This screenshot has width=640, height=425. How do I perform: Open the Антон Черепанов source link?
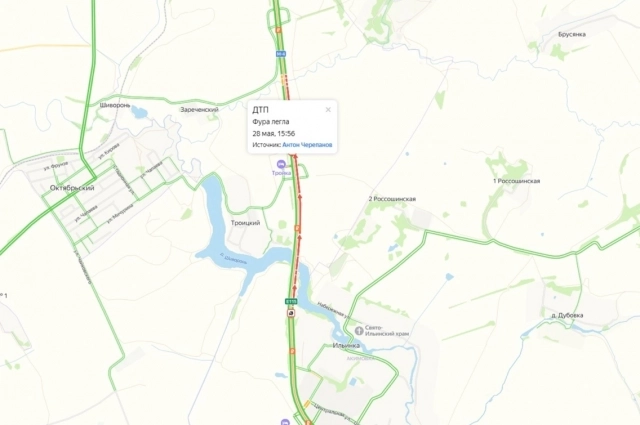point(307,145)
